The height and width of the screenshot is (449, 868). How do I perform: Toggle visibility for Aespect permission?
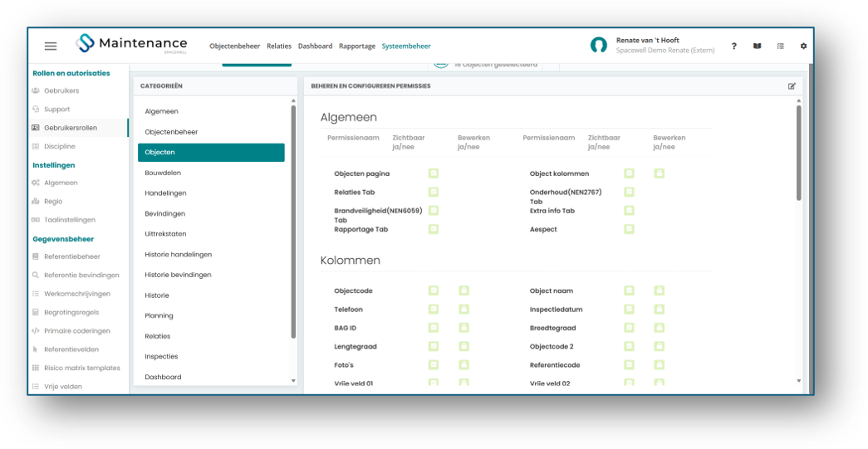(629, 229)
